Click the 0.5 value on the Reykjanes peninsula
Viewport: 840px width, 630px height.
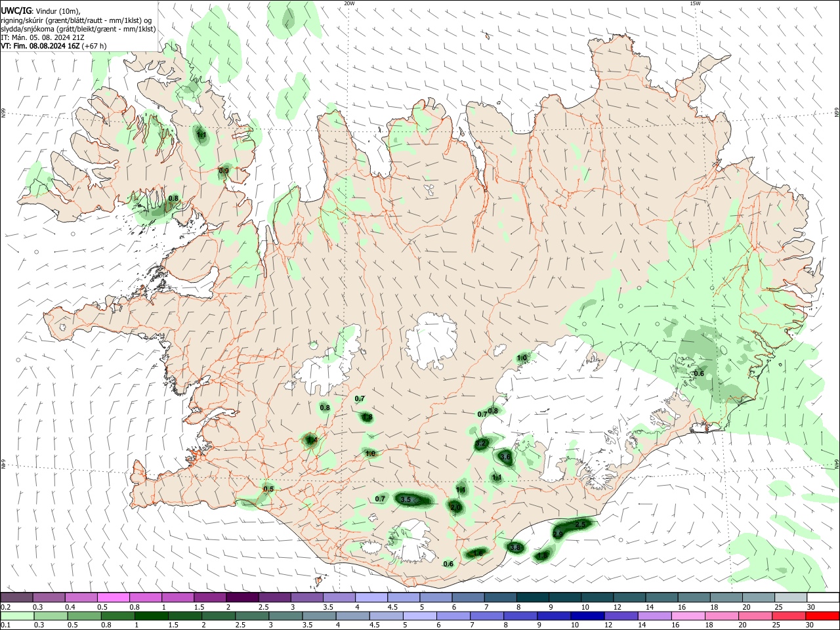[268, 490]
